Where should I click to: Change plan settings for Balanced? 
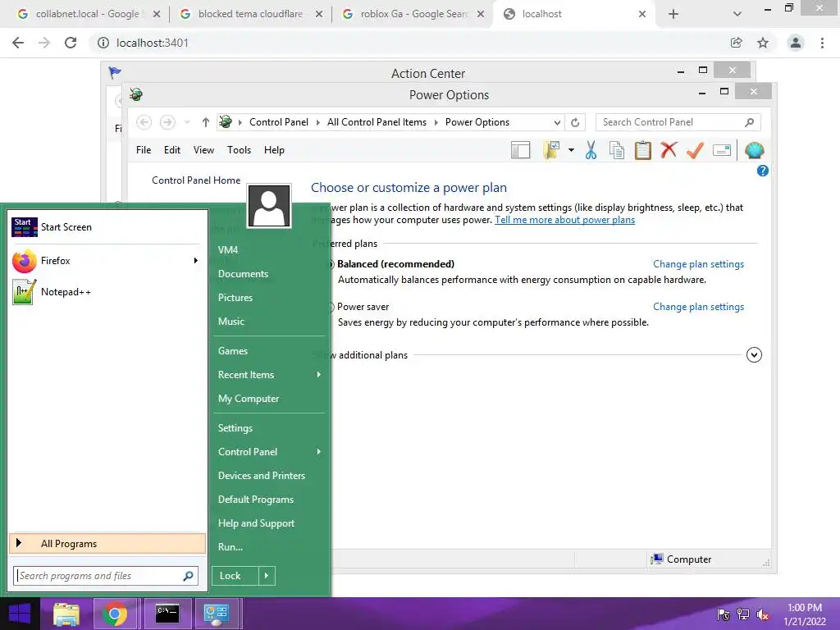point(698,264)
